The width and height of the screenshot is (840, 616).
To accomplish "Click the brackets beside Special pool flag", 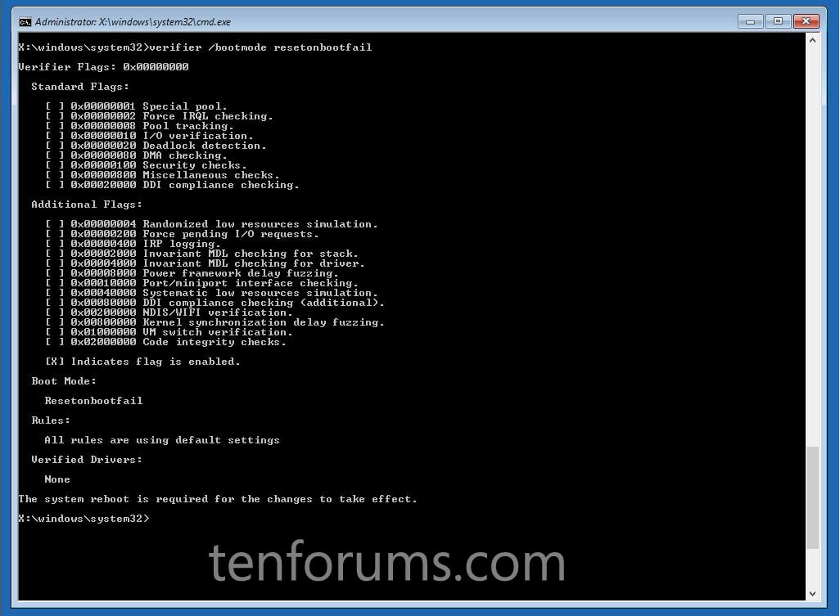I will point(55,106).
